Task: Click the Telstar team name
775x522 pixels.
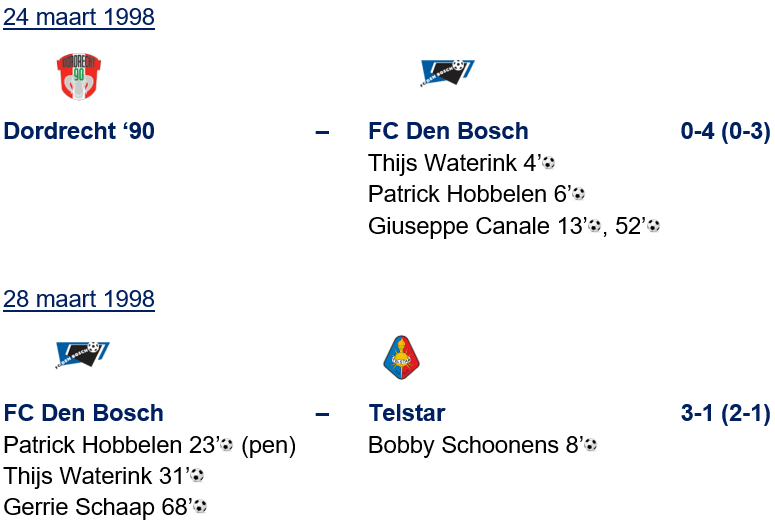Action: [x=406, y=413]
